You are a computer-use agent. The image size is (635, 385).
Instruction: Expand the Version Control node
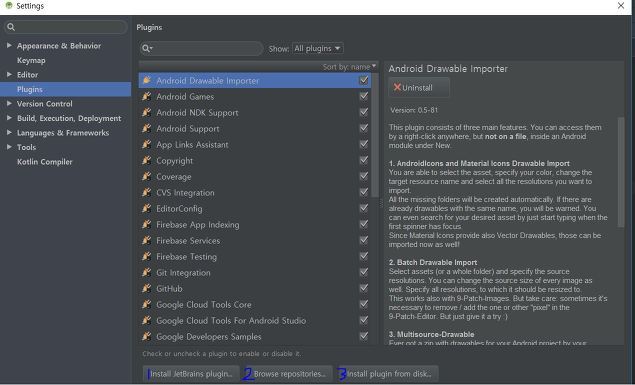9,104
